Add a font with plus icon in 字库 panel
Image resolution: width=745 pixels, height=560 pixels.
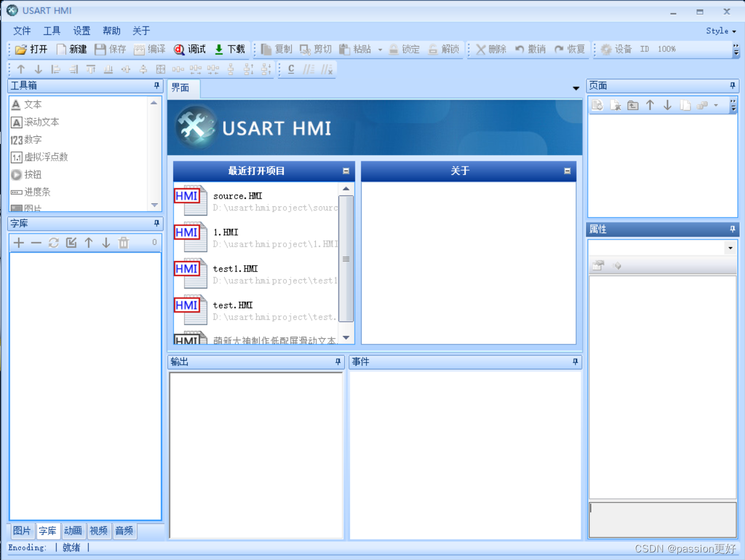click(x=19, y=242)
